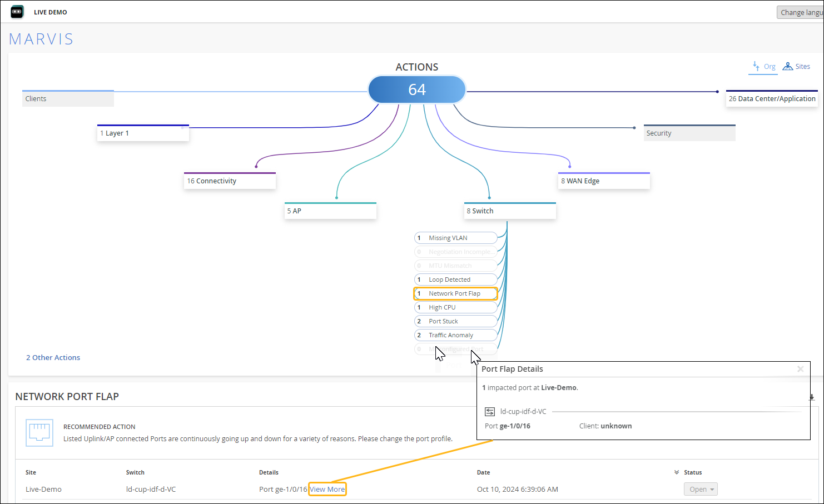Click the Site column header
Image resolution: width=824 pixels, height=504 pixels.
(31, 472)
